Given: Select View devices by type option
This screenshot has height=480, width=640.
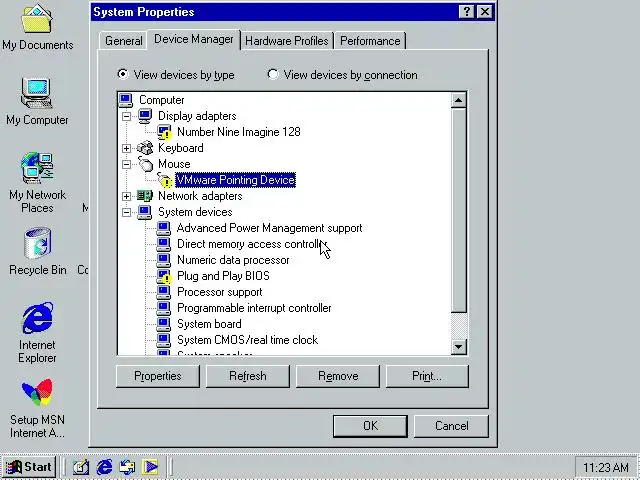Looking at the screenshot, I should (176, 75).
